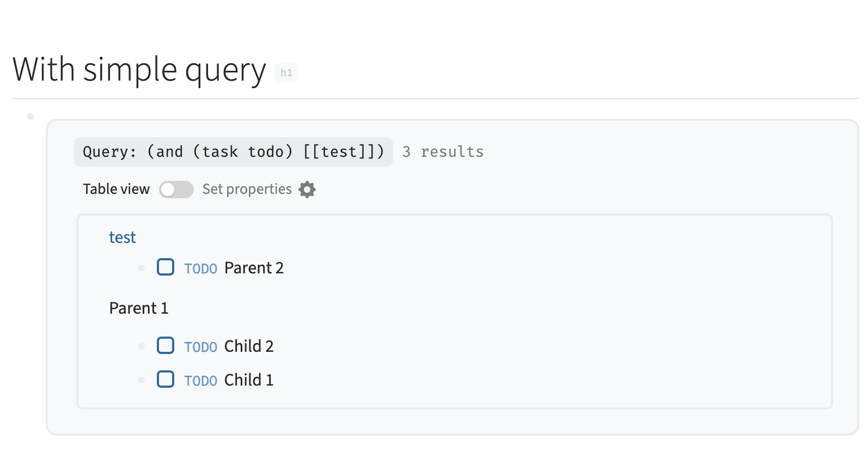Click the With simple query heading to edit

138,69
